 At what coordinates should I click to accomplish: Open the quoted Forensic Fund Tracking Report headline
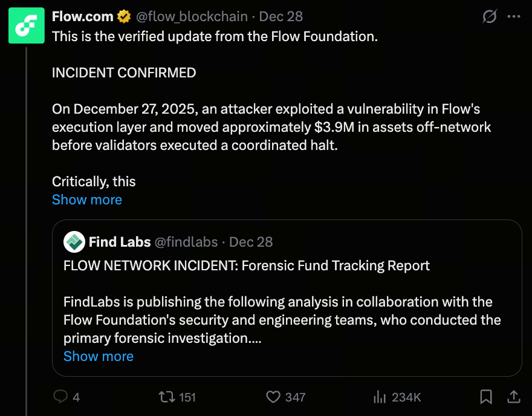(247, 265)
